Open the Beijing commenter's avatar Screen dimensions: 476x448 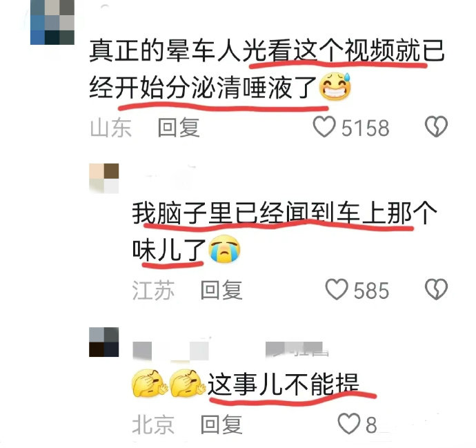103,342
